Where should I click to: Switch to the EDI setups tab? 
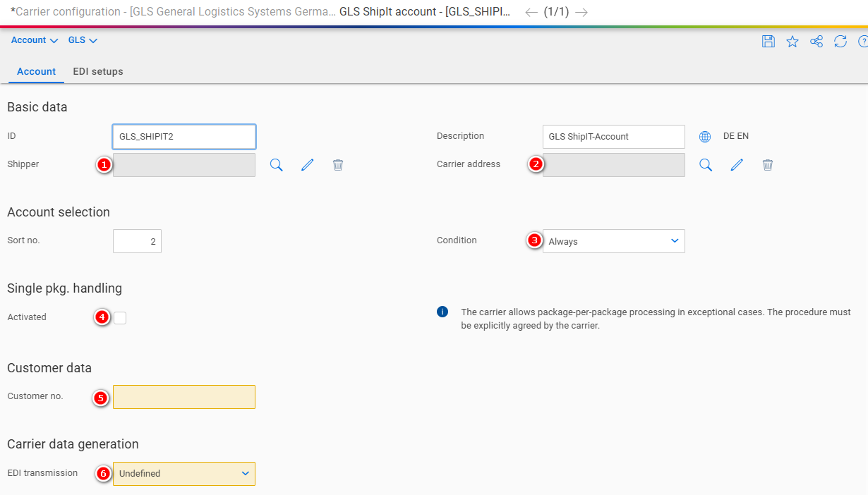pos(98,71)
